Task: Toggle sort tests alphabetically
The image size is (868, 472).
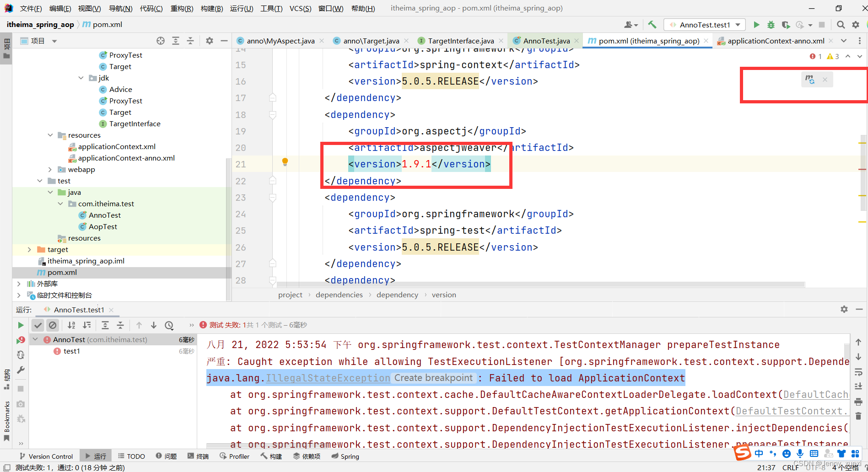Action: click(x=71, y=325)
